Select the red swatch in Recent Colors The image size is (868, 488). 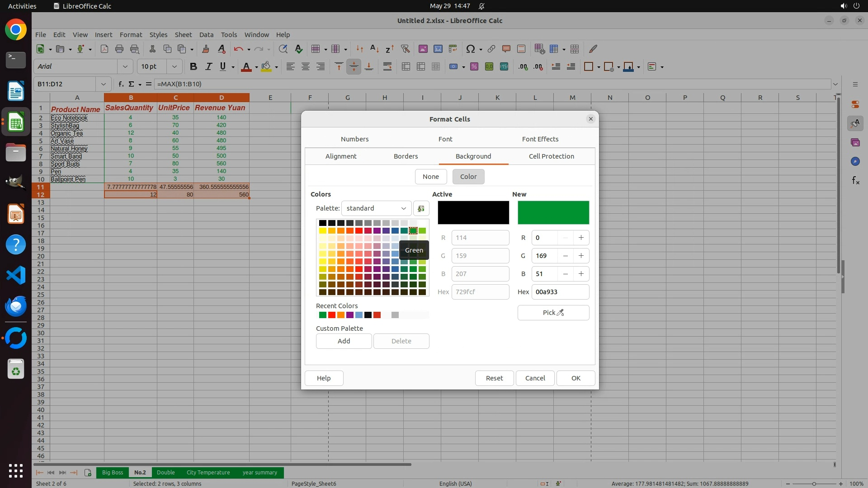pos(332,315)
